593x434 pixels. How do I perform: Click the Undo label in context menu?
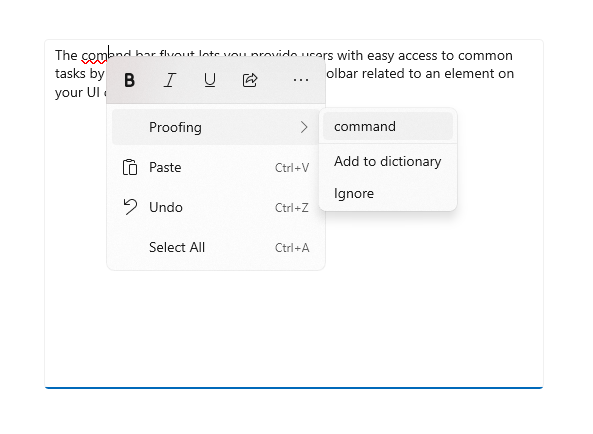click(x=166, y=208)
